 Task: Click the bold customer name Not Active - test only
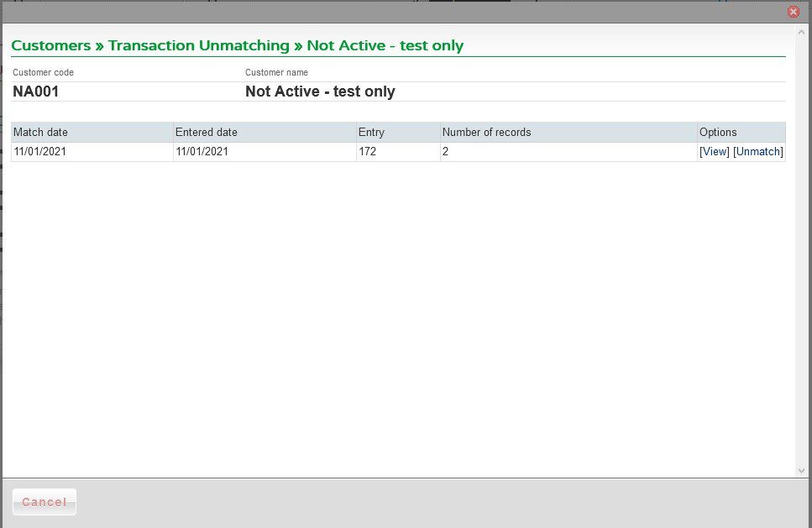pyautogui.click(x=320, y=91)
